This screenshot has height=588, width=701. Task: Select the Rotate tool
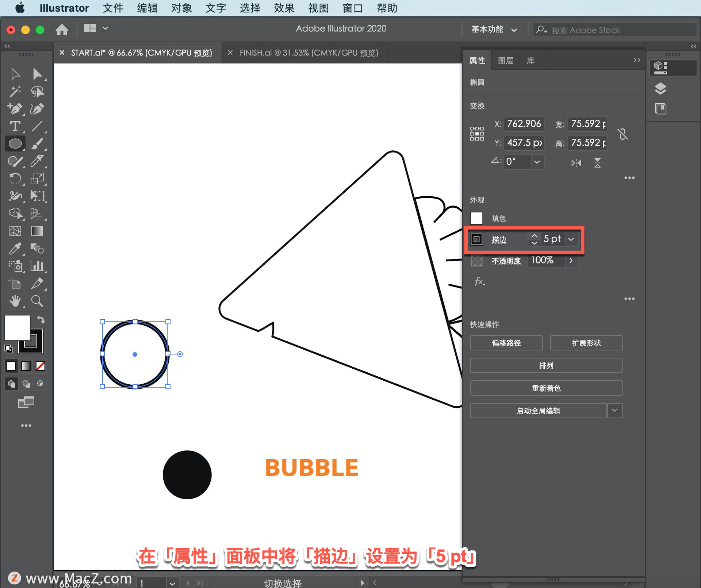point(15,179)
